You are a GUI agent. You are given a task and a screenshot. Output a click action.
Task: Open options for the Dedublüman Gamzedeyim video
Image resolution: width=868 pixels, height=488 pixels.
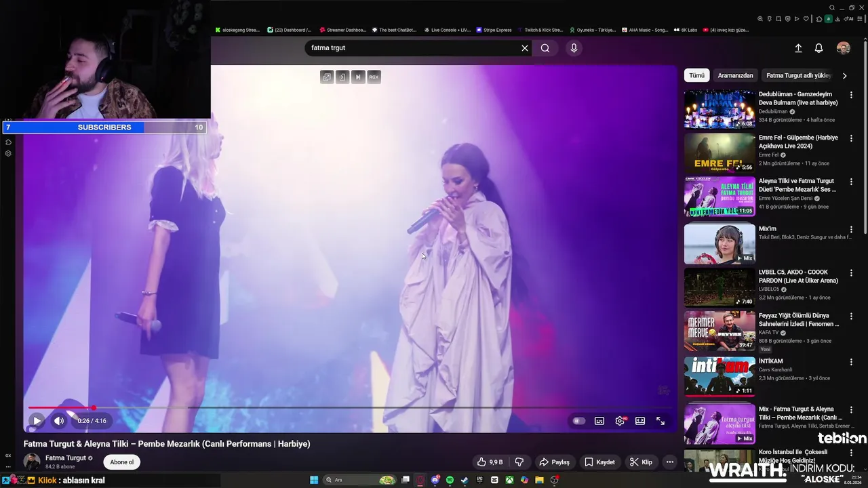[851, 95]
